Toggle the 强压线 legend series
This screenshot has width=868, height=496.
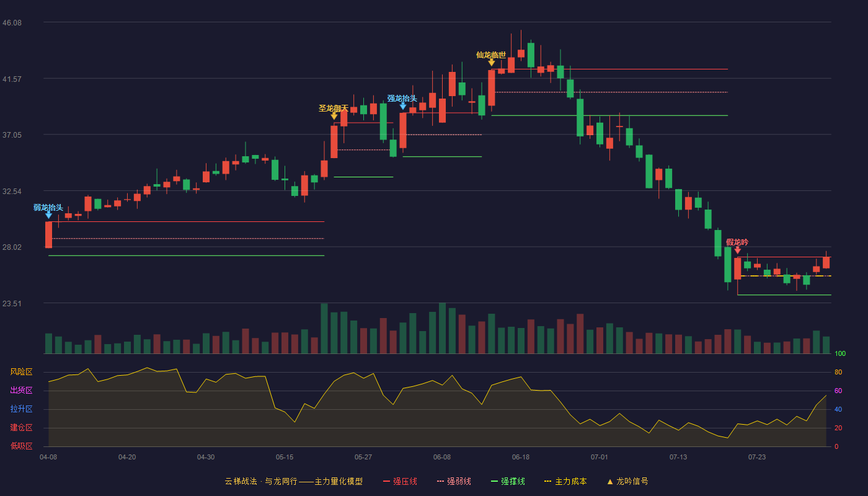400,481
